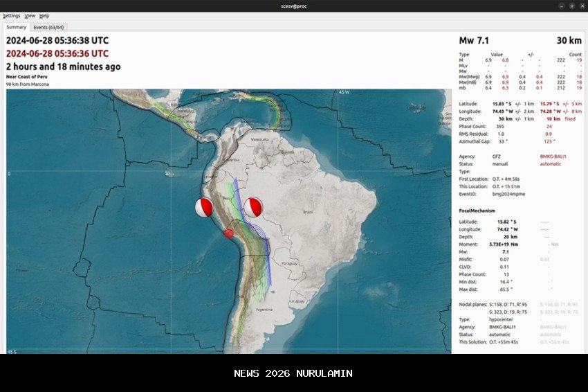The width and height of the screenshot is (588, 392).
Task: Open the Help menu
Action: (44, 15)
